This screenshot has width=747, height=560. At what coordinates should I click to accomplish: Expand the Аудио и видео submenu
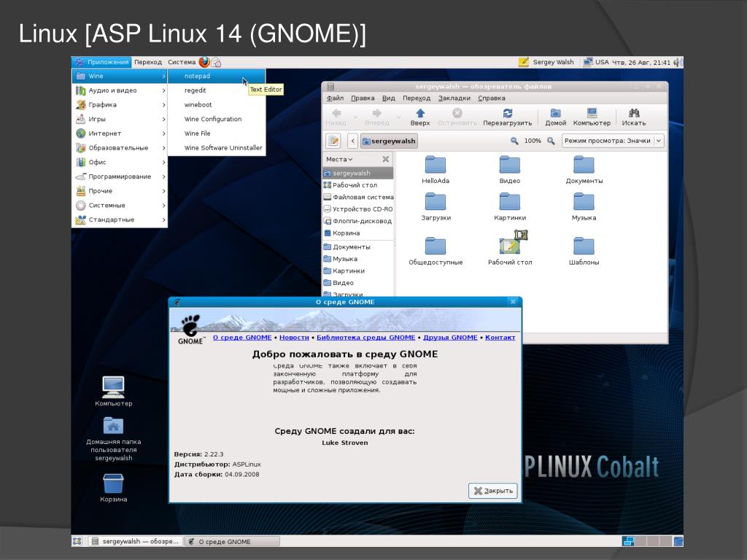[x=120, y=90]
